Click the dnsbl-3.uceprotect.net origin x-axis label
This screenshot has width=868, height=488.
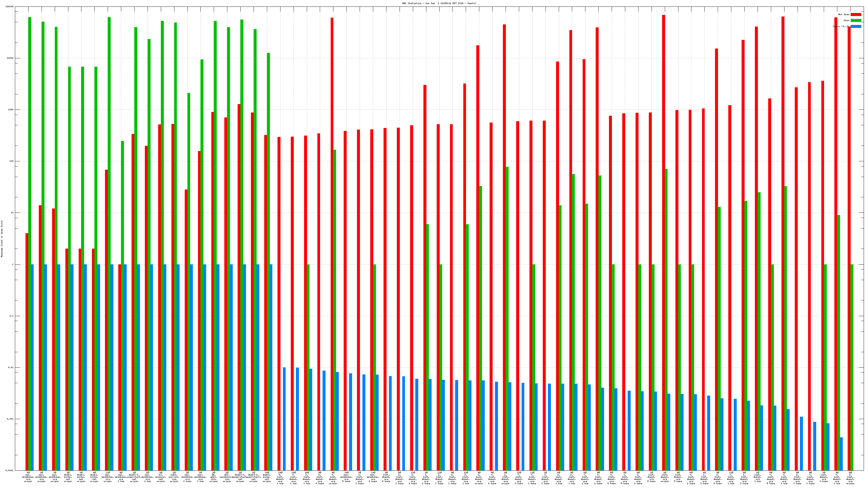coord(240,477)
